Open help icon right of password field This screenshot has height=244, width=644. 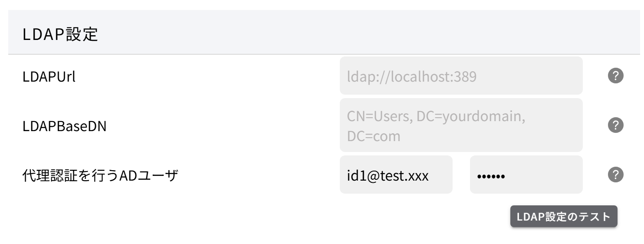[615, 175]
